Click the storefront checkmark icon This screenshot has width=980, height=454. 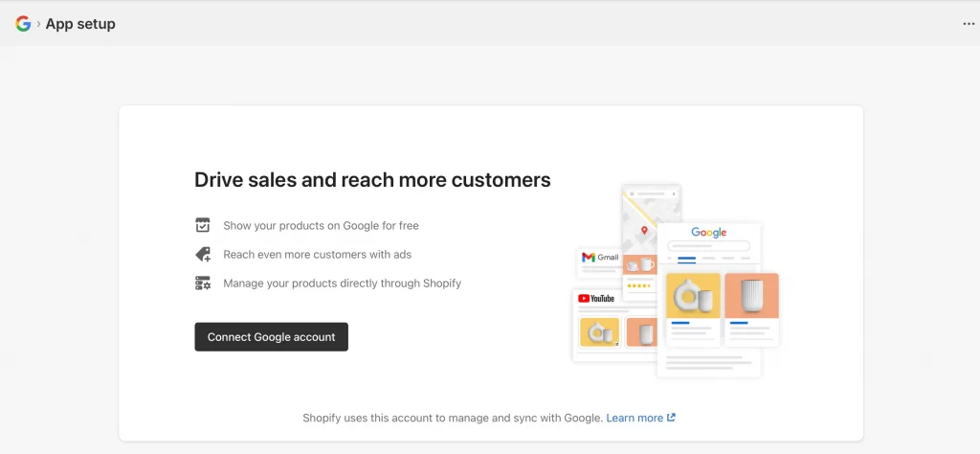coord(202,226)
